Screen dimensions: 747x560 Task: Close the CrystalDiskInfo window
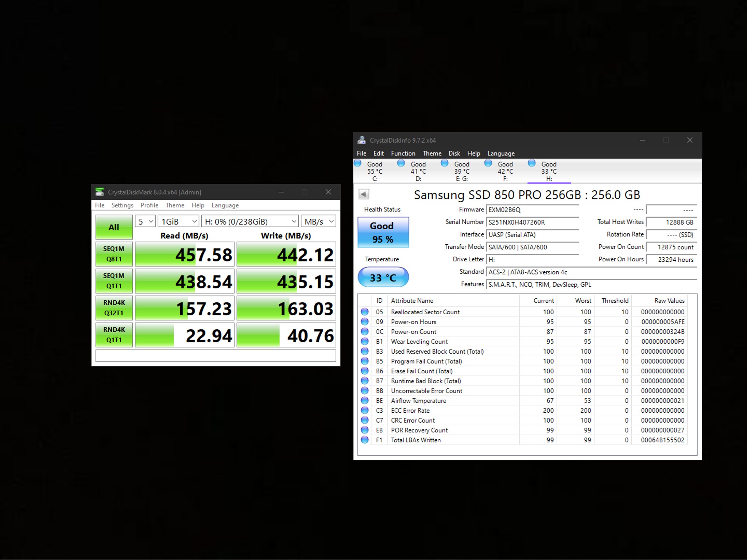tap(689, 140)
